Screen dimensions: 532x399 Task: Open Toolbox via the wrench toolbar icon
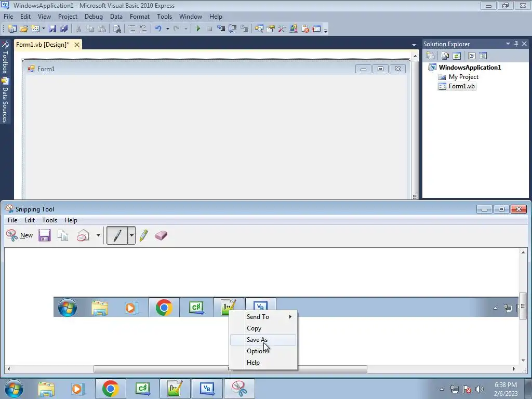282,29
